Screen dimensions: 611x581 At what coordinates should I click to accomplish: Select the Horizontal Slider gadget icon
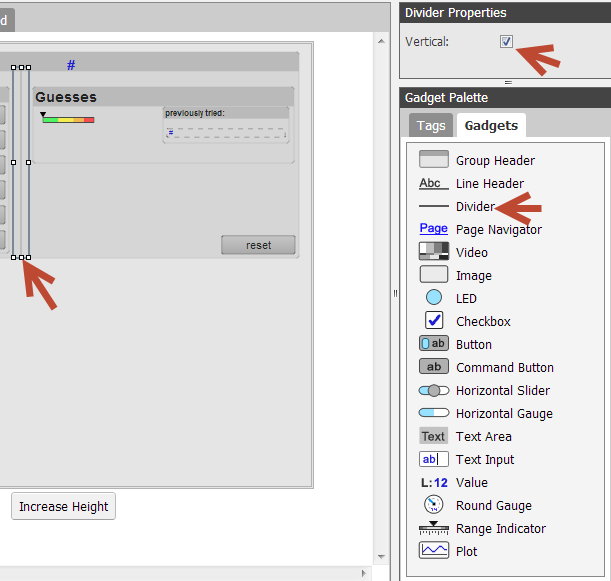(x=434, y=390)
